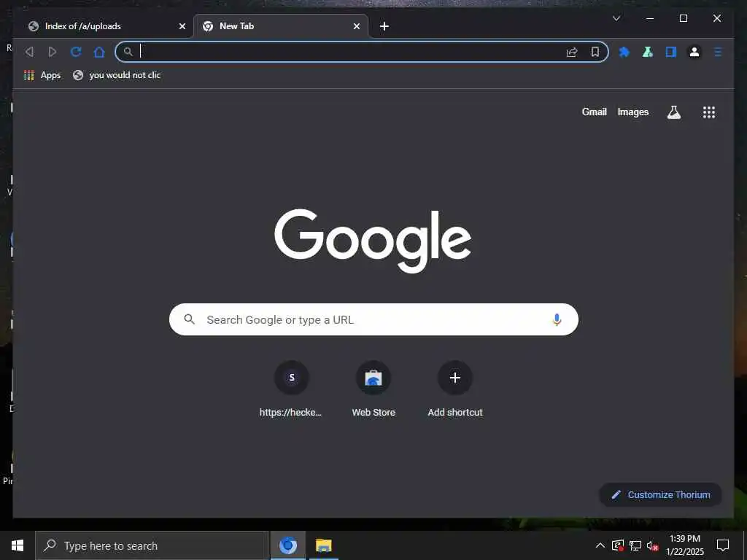
Task: Open the Thorium main menu
Action: 718,52
